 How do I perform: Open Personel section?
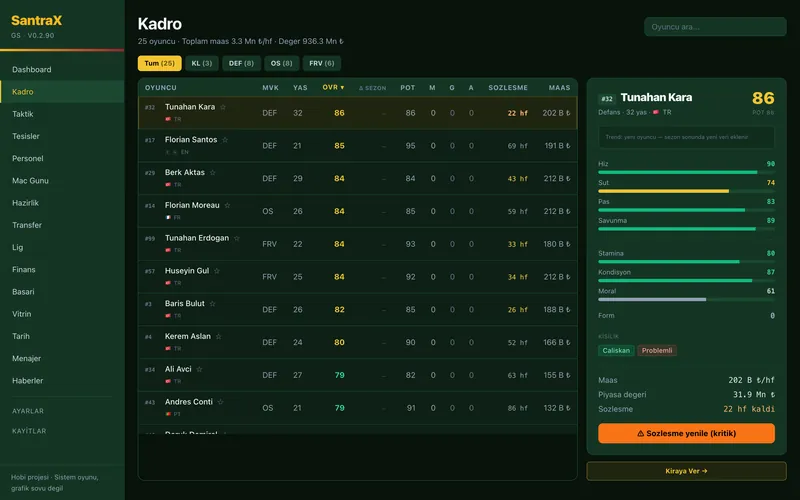[62, 158]
